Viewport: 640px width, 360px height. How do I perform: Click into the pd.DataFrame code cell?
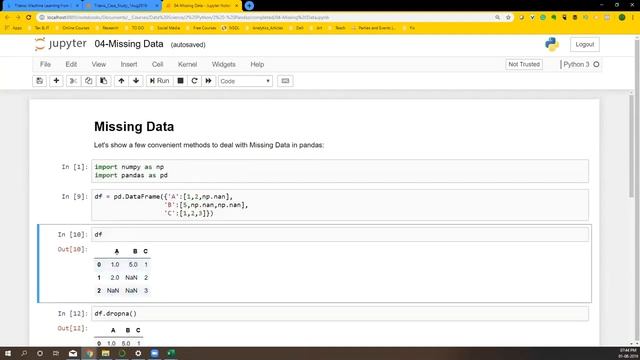pos(340,205)
